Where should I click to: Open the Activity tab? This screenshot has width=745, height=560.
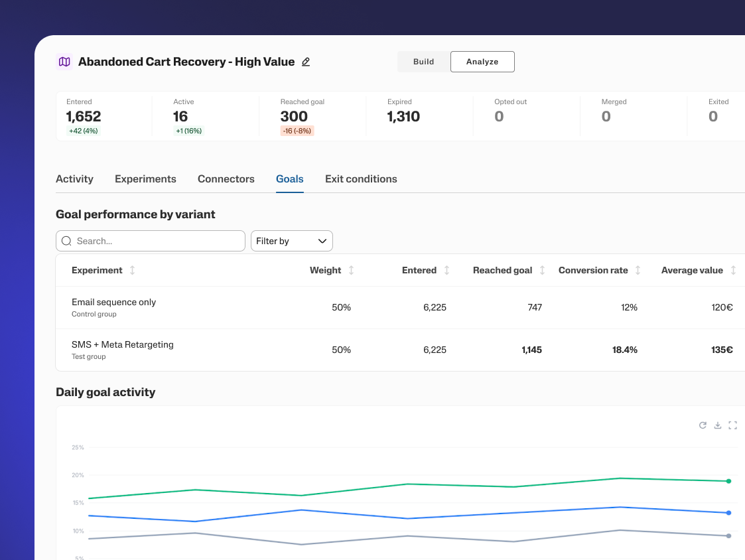(x=74, y=179)
